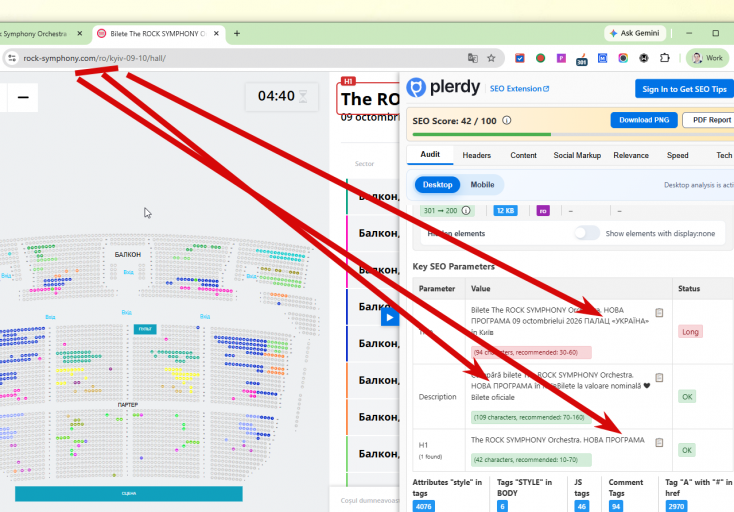This screenshot has width=734, height=512.
Task: Open the Relevance tab
Action: [x=631, y=155]
